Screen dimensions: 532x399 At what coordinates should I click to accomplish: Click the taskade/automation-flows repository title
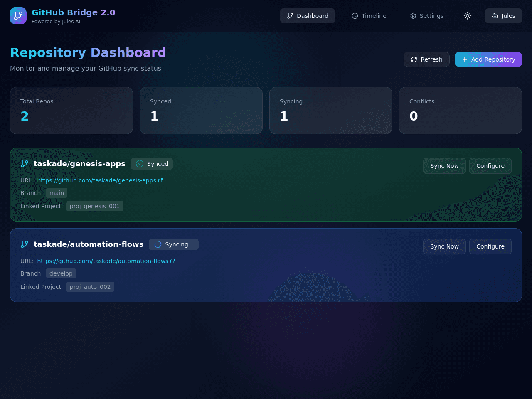tap(89, 244)
